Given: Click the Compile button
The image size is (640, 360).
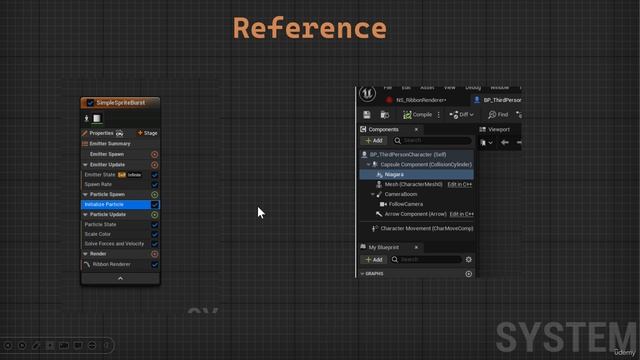Looking at the screenshot, I should pyautogui.click(x=417, y=115).
